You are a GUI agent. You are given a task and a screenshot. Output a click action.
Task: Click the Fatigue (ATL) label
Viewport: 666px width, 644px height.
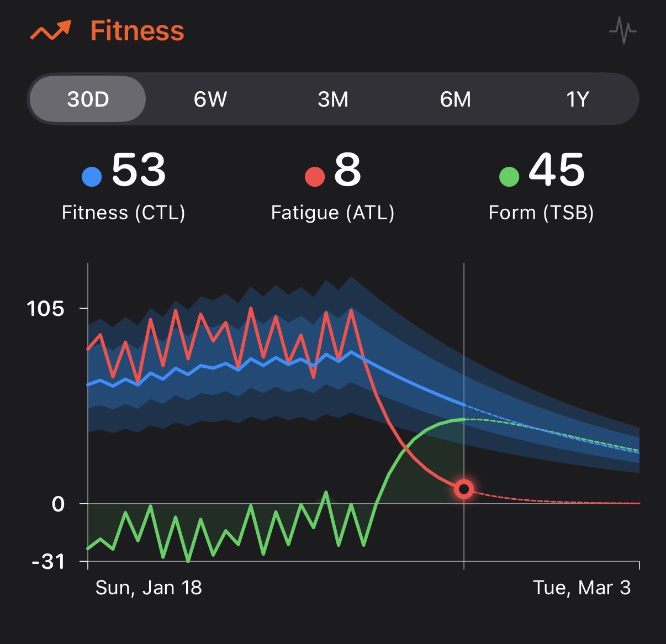pyautogui.click(x=332, y=213)
